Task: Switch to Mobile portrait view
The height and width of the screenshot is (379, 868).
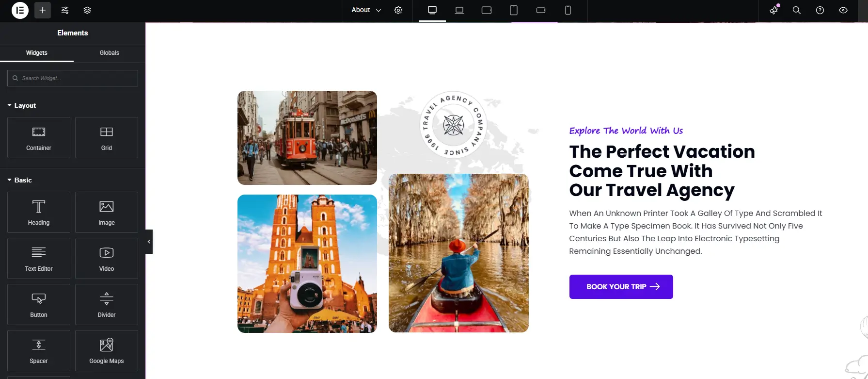Action: click(x=568, y=10)
